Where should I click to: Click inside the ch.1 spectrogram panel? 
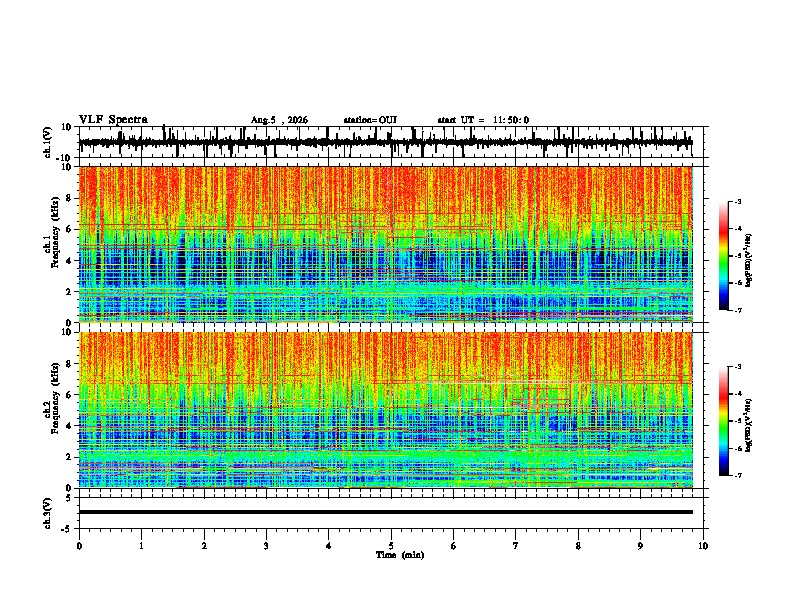(385, 244)
